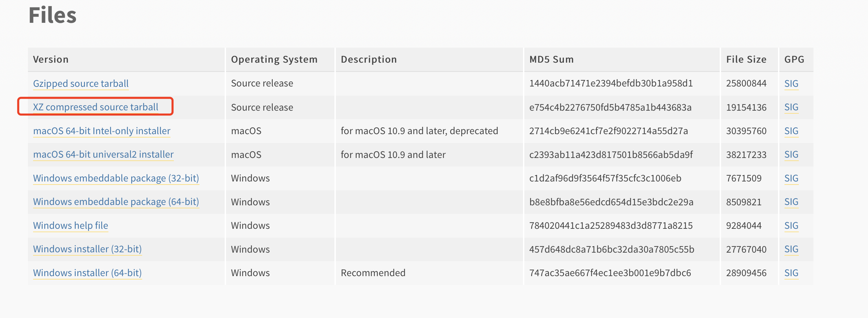Open Windows embeddable package (64-bit) link

[116, 202]
